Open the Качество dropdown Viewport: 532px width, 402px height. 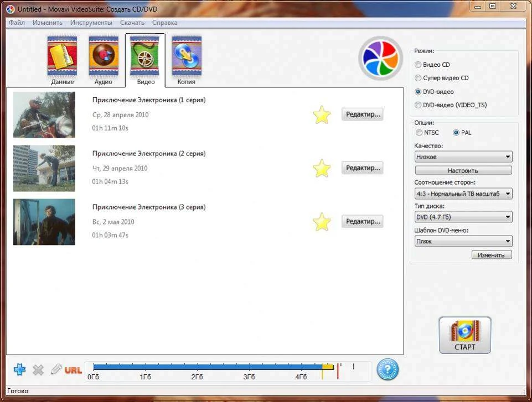(463, 157)
